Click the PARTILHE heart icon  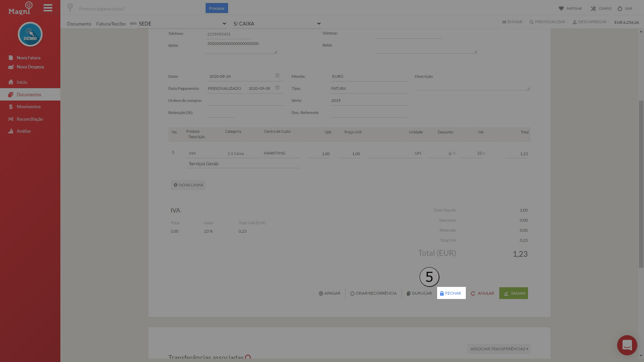click(x=561, y=8)
